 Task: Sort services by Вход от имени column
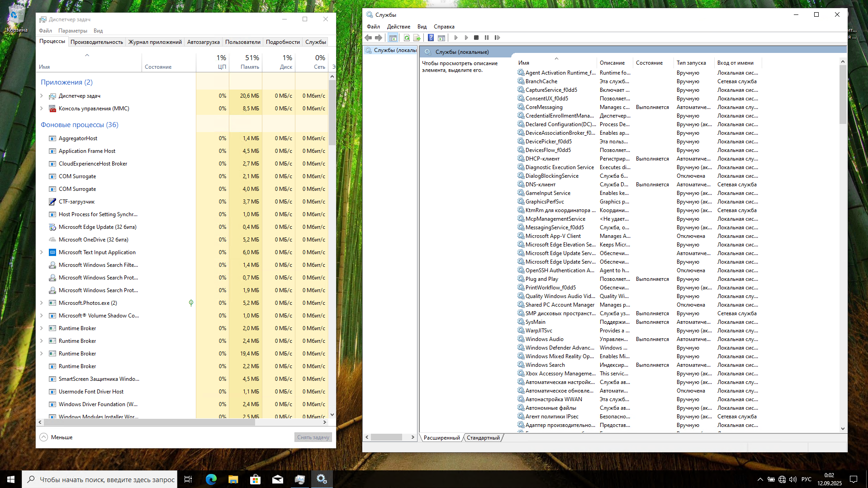point(737,63)
